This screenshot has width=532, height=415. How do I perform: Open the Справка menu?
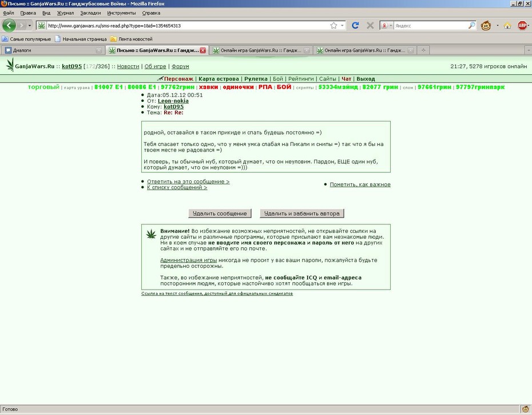tap(151, 13)
